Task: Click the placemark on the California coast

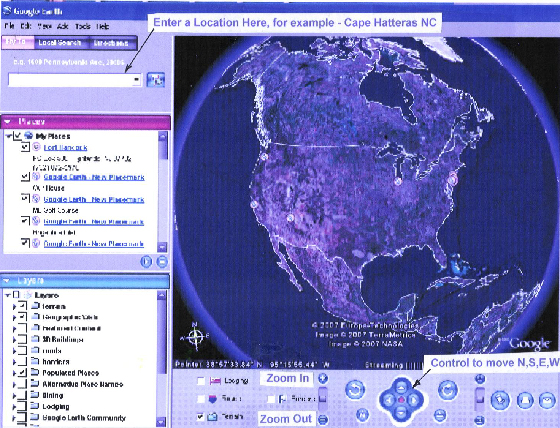Action: 254,204
